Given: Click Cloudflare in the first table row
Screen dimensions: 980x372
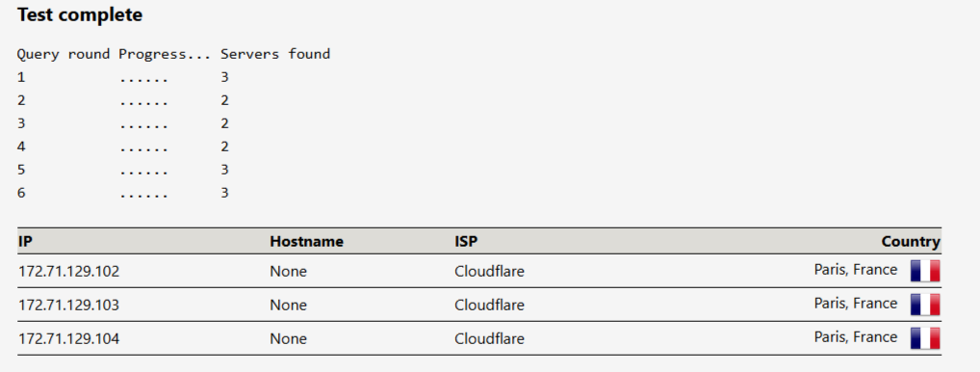Looking at the screenshot, I should point(489,272).
